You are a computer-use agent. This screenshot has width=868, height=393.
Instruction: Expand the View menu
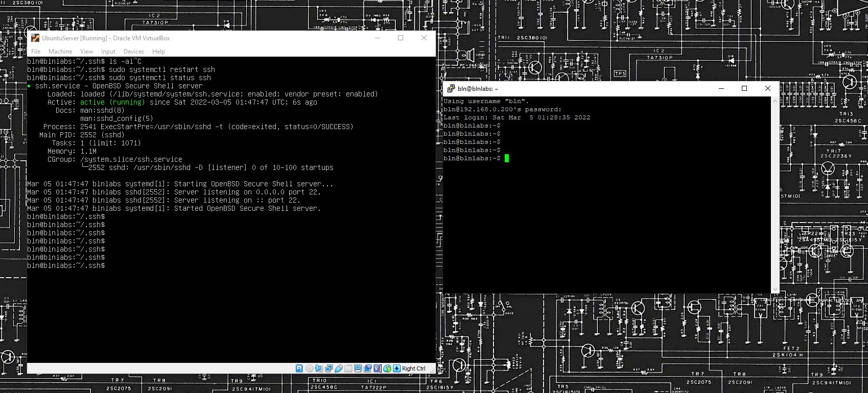tap(86, 52)
